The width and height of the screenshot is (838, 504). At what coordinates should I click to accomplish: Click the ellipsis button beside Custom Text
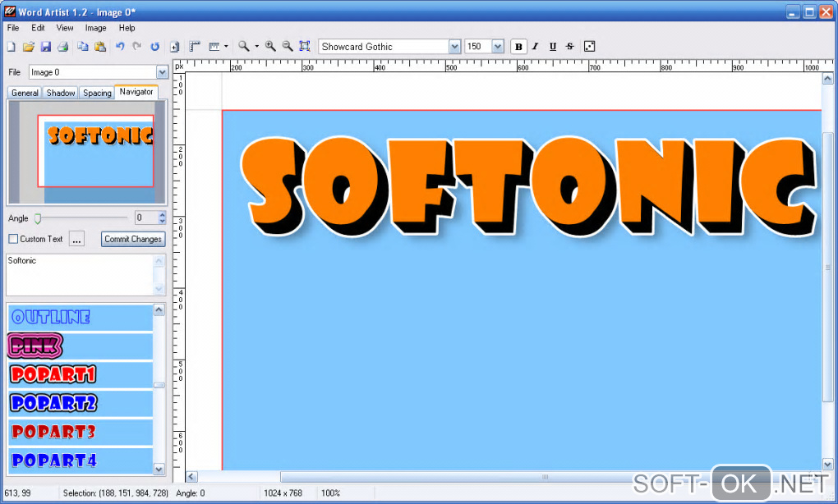(x=76, y=239)
